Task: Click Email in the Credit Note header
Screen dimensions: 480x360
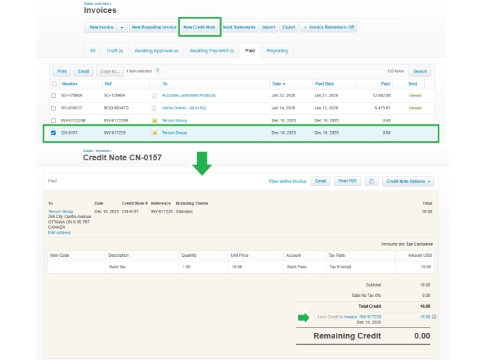Action: 321,181
